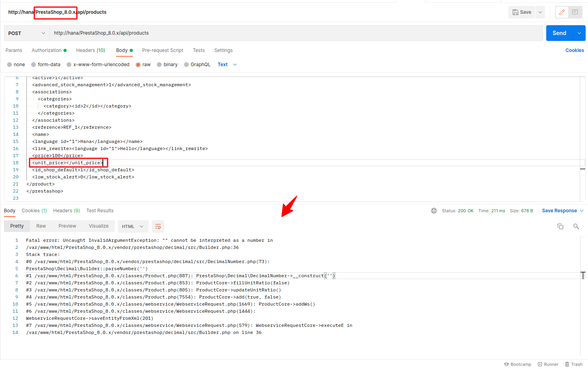Viewport: 588px width, 369px height.
Task: Open the POST method dropdown
Action: point(26,33)
